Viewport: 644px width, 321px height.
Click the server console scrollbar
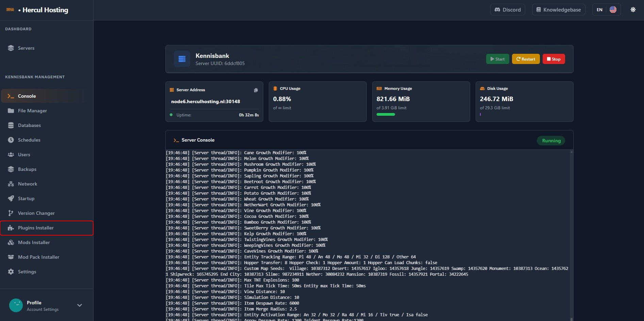(571, 235)
